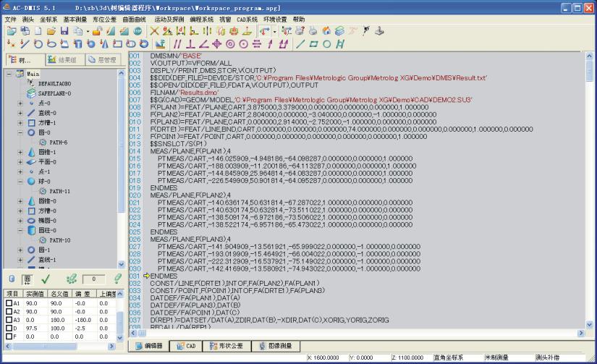Click the save (floppy disk) toolbar icon
The height and width of the screenshot is (364, 597).
tap(64, 31)
